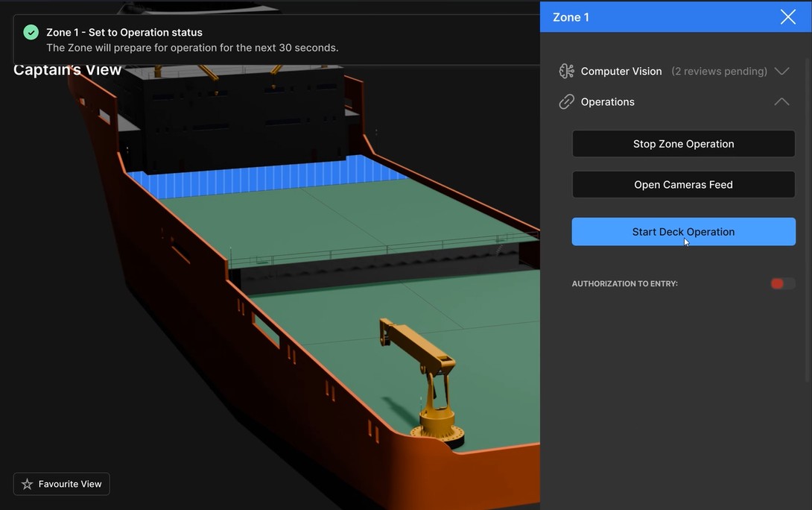Open the 2 reviews pending indicator
The image size is (812, 510).
click(719, 72)
